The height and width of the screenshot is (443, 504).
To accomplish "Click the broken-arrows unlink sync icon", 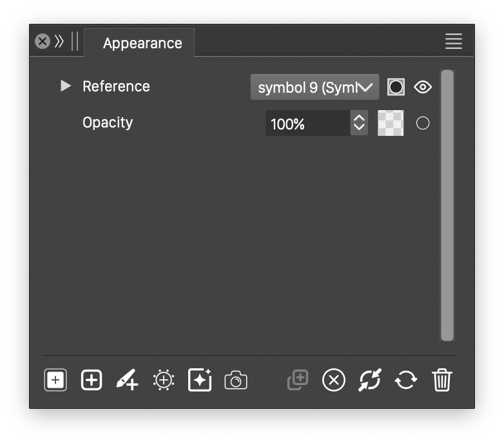I will tap(370, 381).
